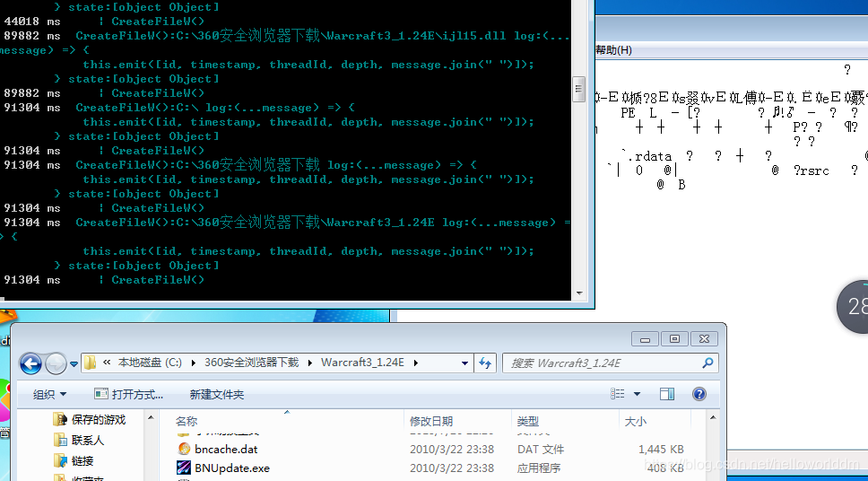Expand arrow after Warcraft3_1.24E breadcrumb
This screenshot has width=868, height=481.
pyautogui.click(x=415, y=363)
